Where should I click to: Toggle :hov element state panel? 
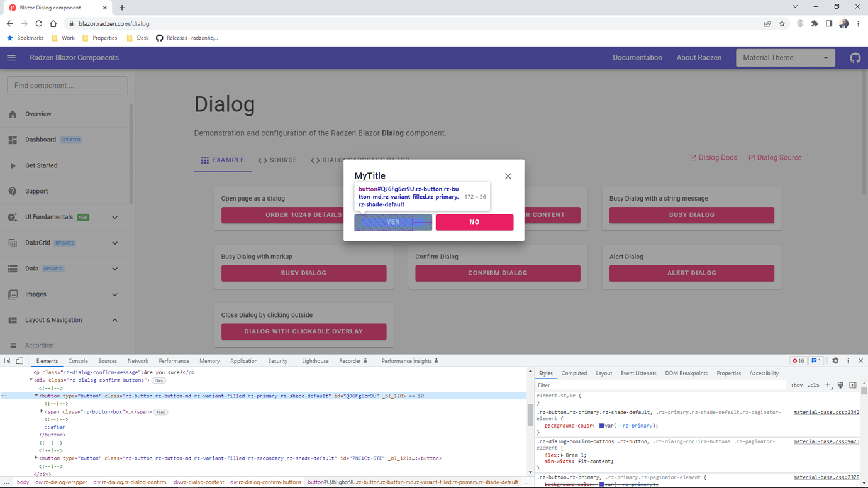[x=796, y=385]
